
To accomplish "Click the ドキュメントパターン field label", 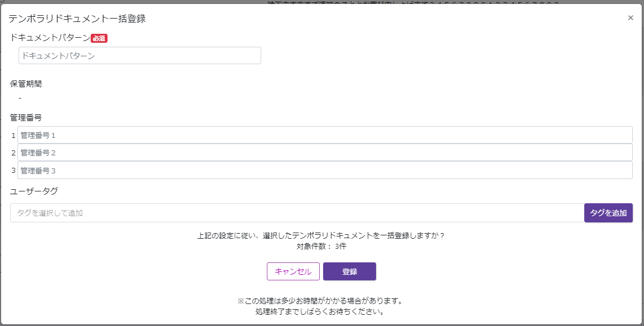I will tap(48, 39).
